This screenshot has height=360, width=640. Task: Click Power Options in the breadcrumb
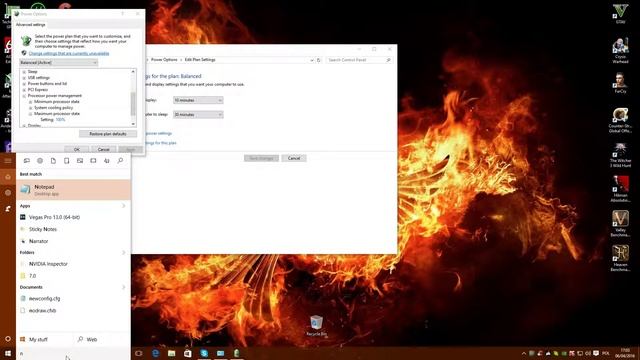(x=164, y=60)
